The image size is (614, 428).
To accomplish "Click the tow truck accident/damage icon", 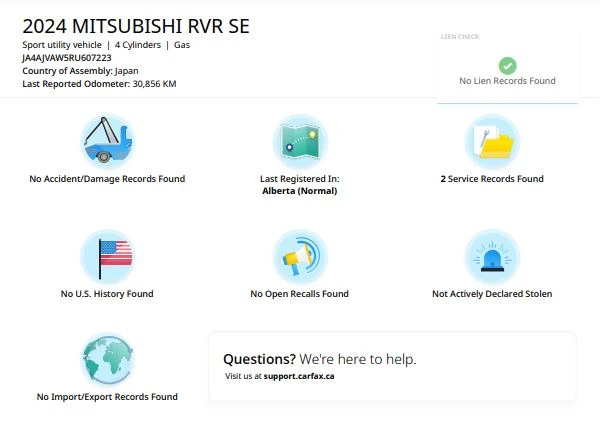I will pyautogui.click(x=107, y=141).
